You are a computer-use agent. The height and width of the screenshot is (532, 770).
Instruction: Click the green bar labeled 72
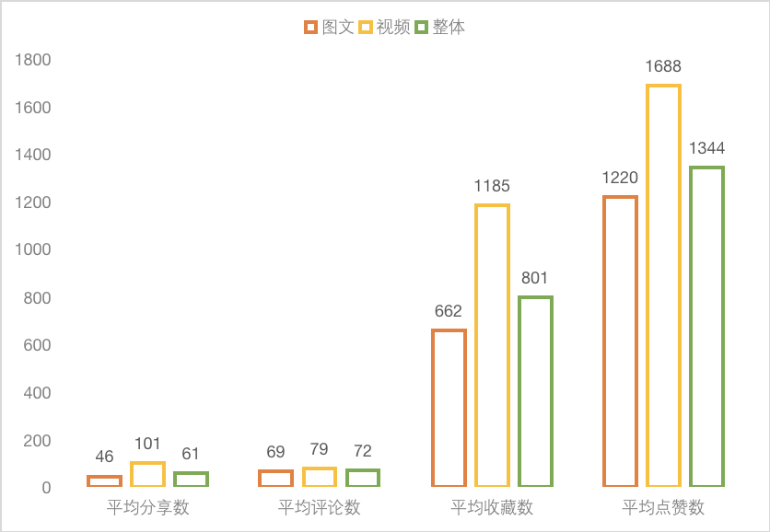[x=362, y=478]
